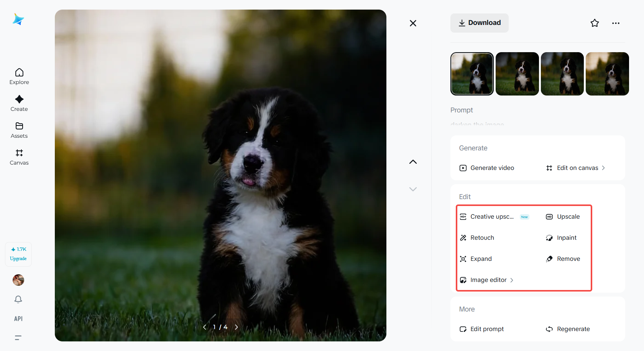Select the Retouch tool
Viewport: 644px width, 351px height.
[481, 237]
